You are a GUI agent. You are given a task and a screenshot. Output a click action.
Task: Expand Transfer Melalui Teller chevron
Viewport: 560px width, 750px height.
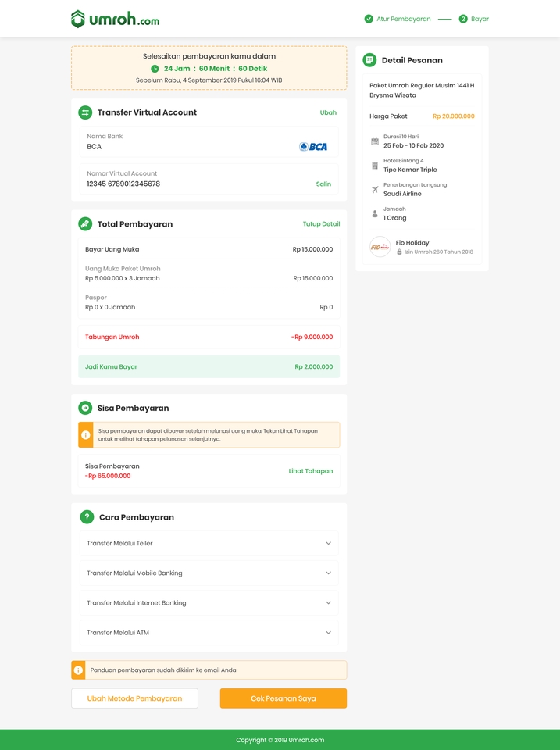[329, 544]
